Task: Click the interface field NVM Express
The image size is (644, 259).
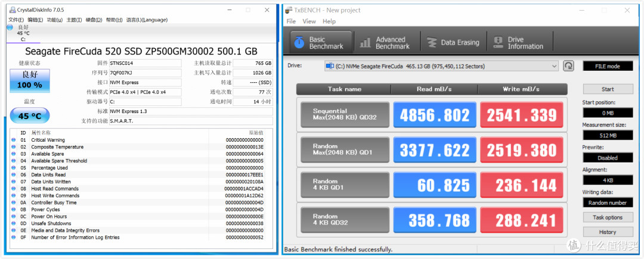Action: [x=145, y=82]
